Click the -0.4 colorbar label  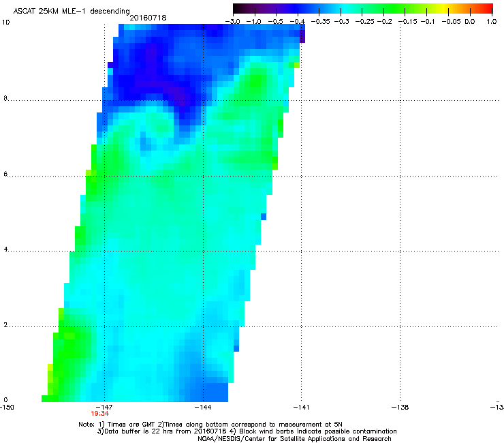(298, 22)
